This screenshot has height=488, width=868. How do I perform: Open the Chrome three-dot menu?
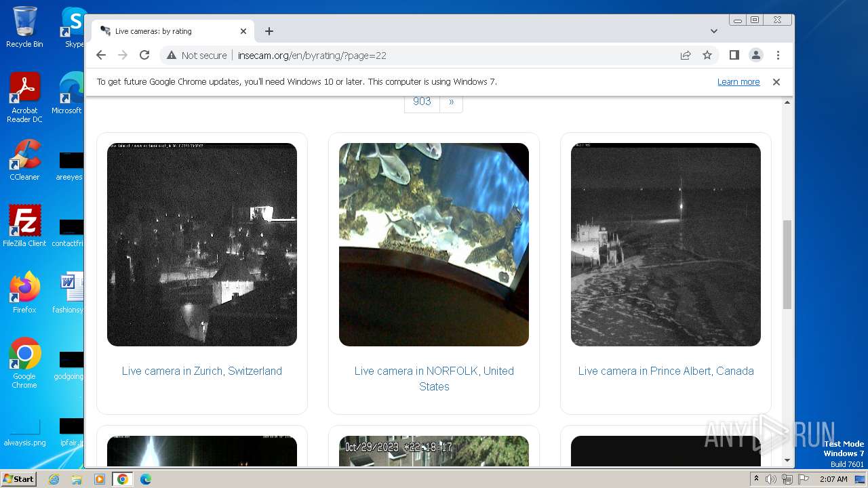(x=778, y=56)
